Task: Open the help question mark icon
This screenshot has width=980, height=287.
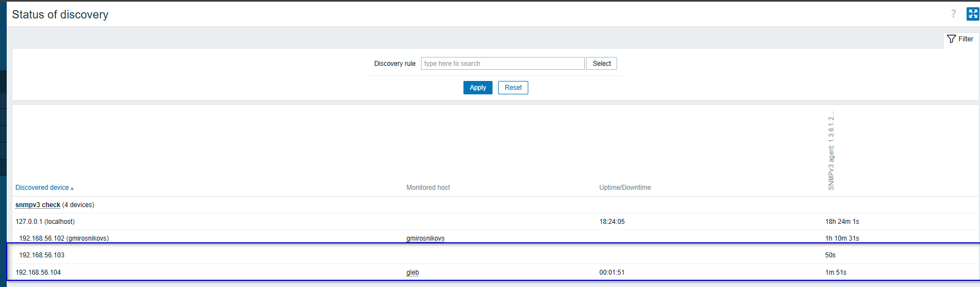Action: 953,14
